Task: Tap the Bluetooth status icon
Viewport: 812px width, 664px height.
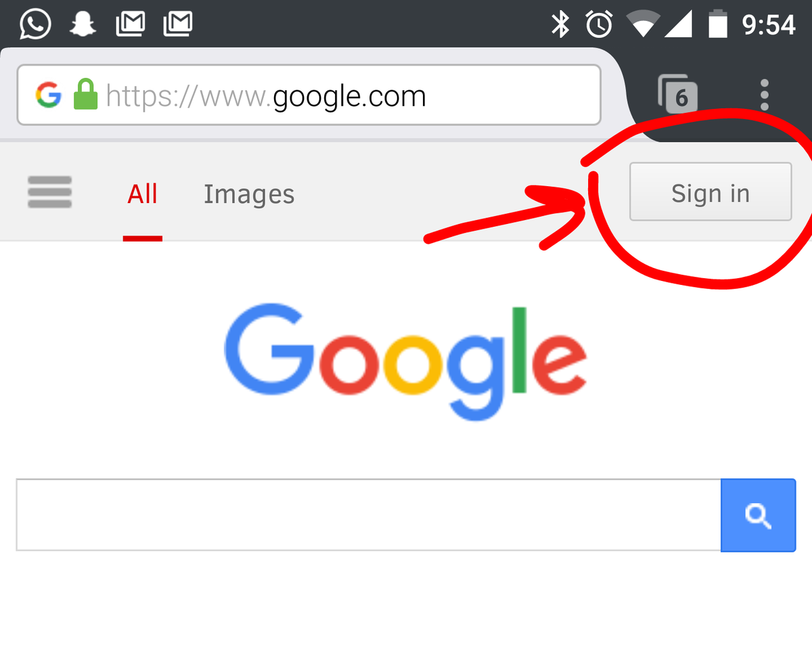Action: 560,25
